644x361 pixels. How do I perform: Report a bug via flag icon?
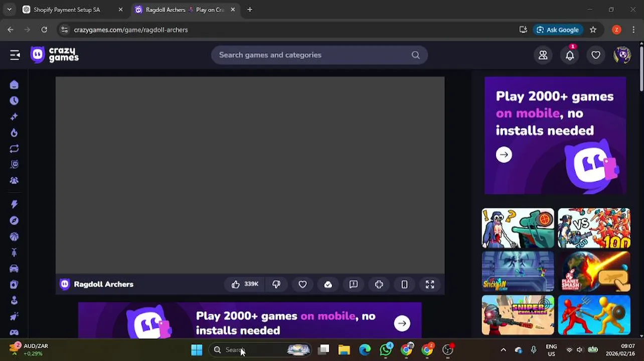pyautogui.click(x=354, y=284)
